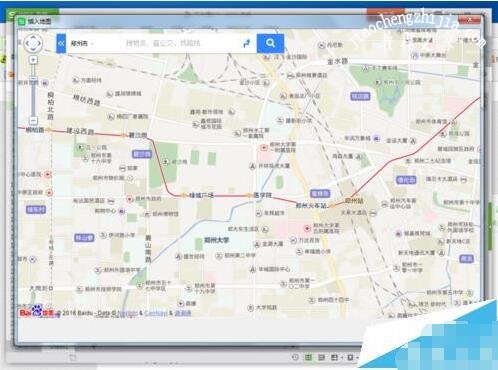Click the green-highlighted view mode status bar icon
The width and height of the screenshot is (498, 370).
[x=308, y=357]
